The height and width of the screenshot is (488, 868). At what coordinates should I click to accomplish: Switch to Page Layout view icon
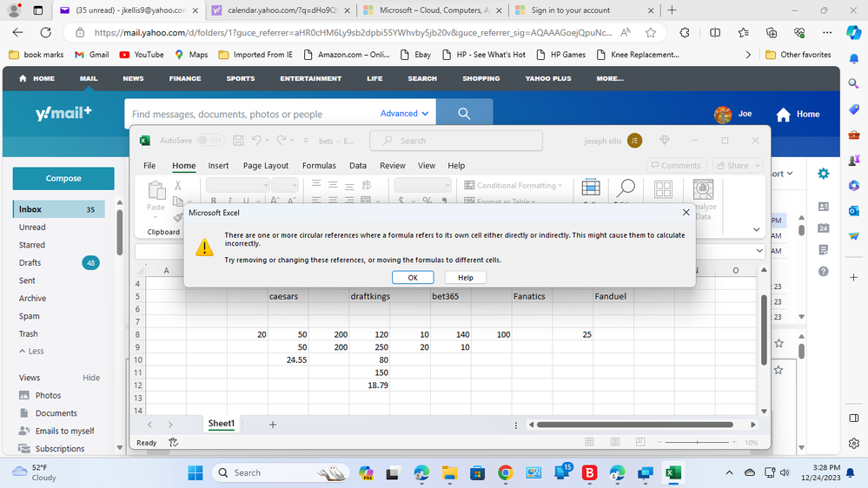pyautogui.click(x=615, y=442)
